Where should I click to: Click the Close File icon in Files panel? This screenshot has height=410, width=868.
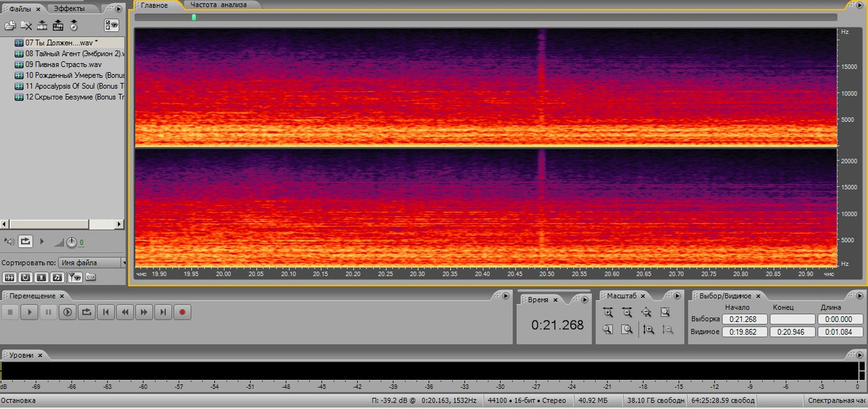point(26,26)
